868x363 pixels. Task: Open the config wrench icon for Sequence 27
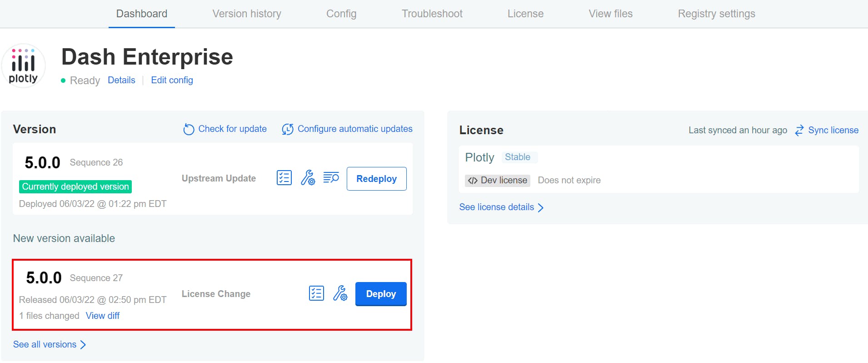coord(340,293)
